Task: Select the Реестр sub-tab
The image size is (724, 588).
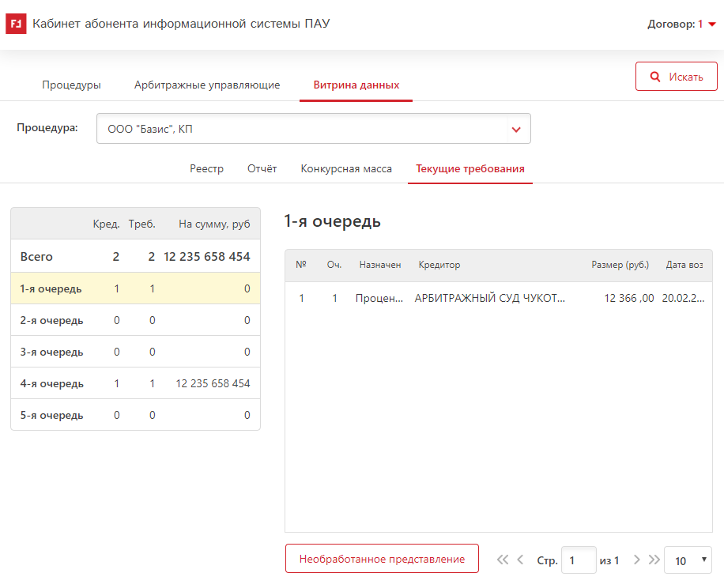Action: 206,169
